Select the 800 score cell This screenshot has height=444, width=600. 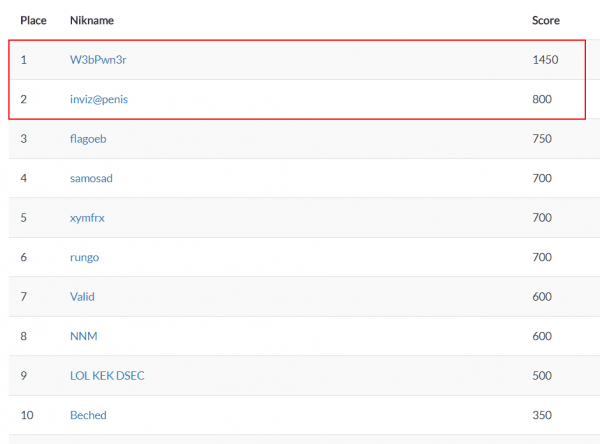coord(542,99)
